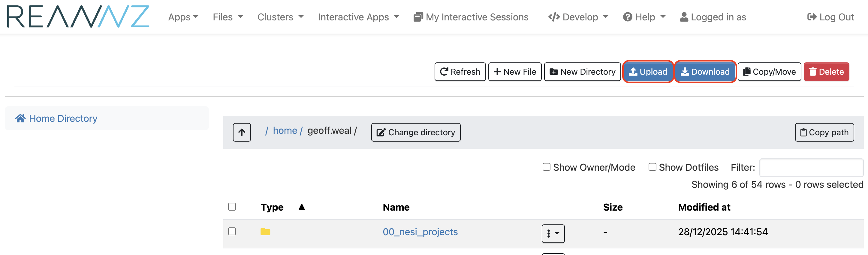This screenshot has height=255, width=868.
Task: Expand the Interactive Apps menu
Action: (358, 17)
